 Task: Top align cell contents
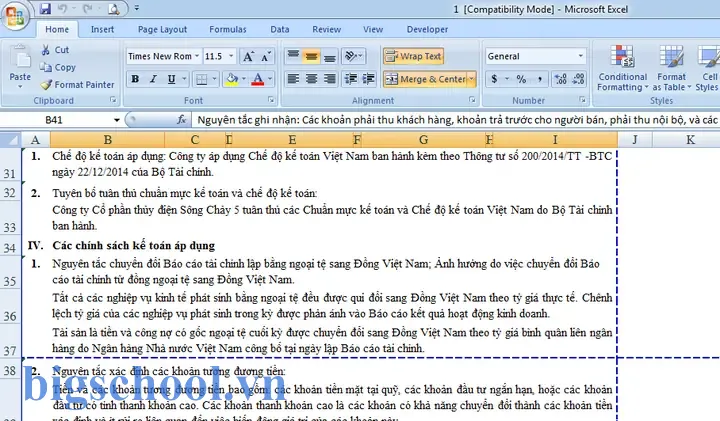coord(293,56)
